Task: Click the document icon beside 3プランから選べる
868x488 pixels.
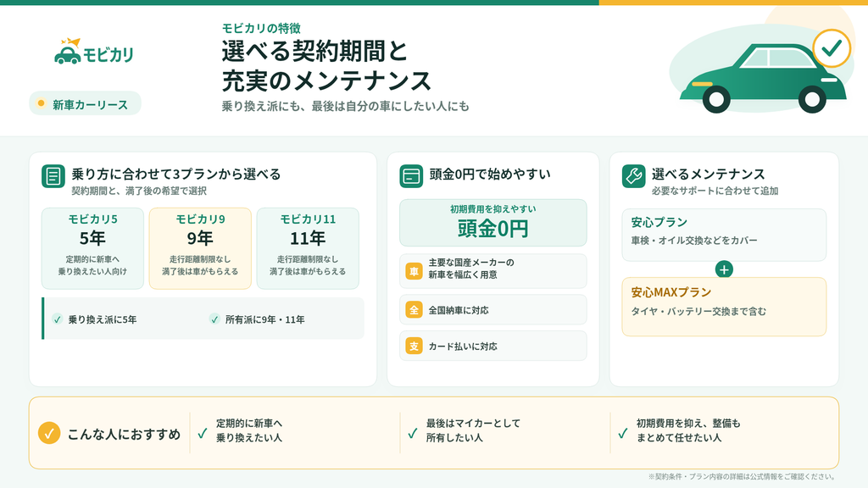Action: tap(53, 176)
